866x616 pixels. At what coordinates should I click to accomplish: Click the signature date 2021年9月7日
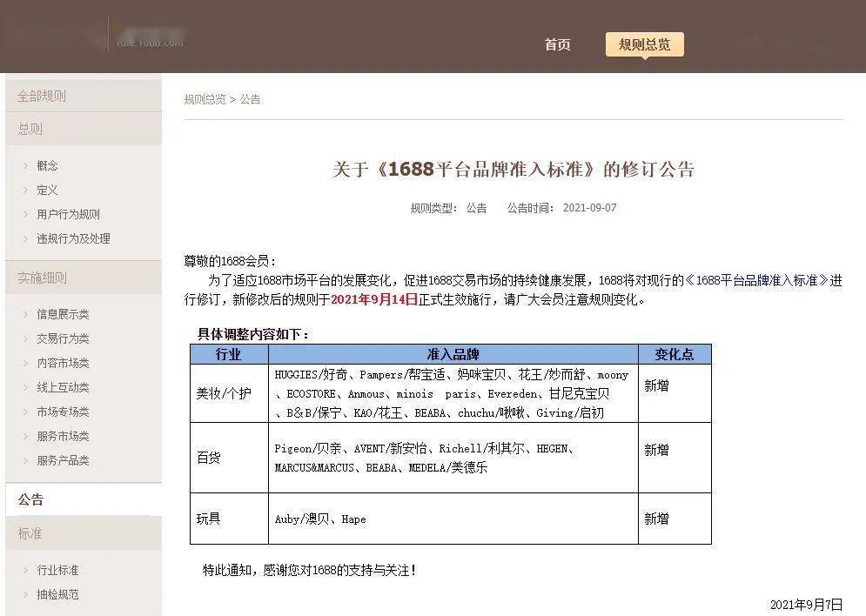[806, 605]
